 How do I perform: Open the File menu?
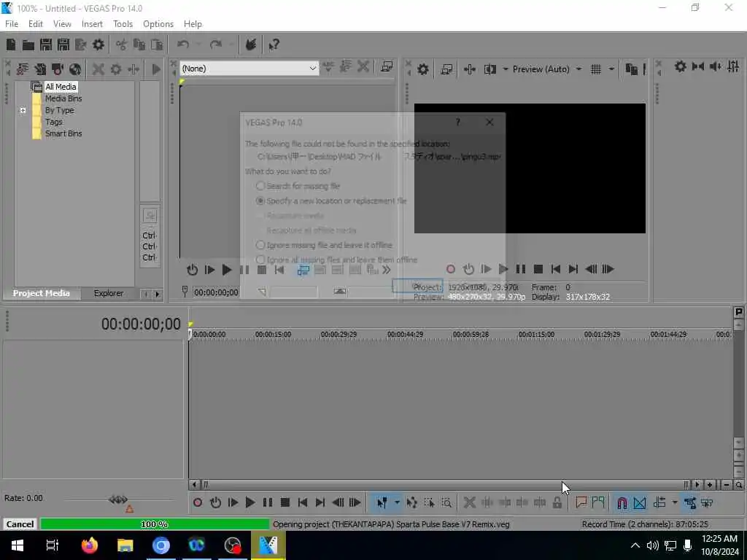pos(12,24)
